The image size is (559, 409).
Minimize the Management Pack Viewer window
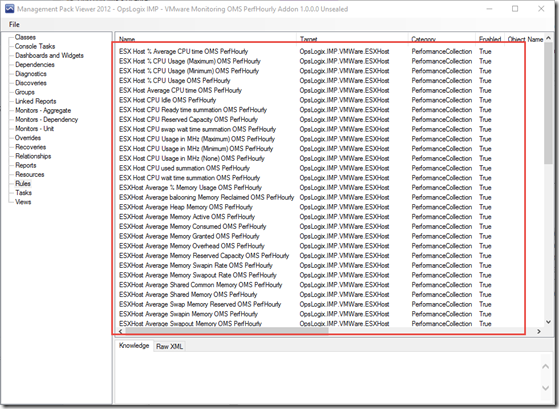tap(489, 9)
